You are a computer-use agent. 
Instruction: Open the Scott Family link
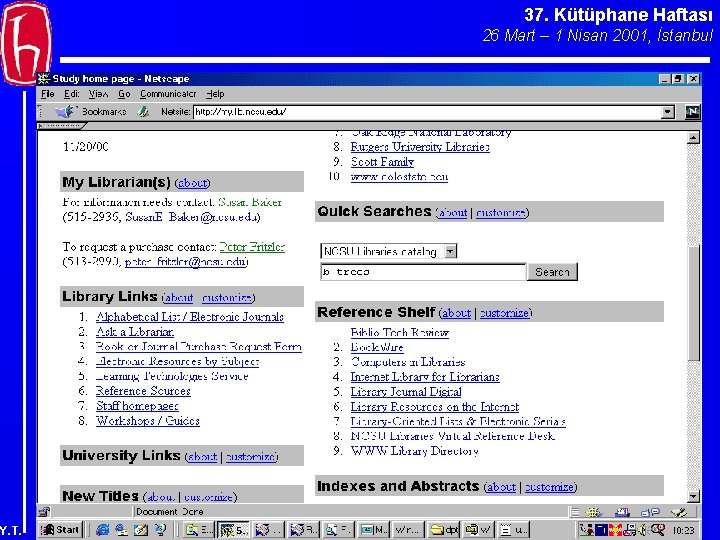[x=382, y=162]
